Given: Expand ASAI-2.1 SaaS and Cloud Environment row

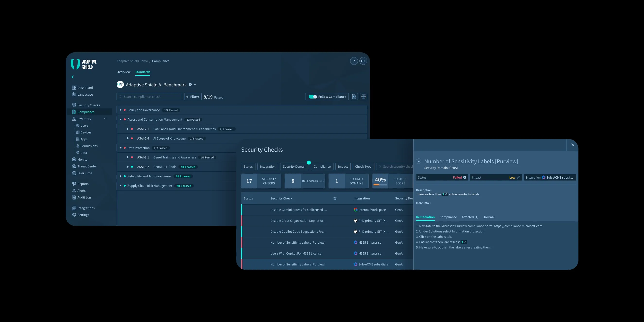Looking at the screenshot, I should click(x=128, y=129).
